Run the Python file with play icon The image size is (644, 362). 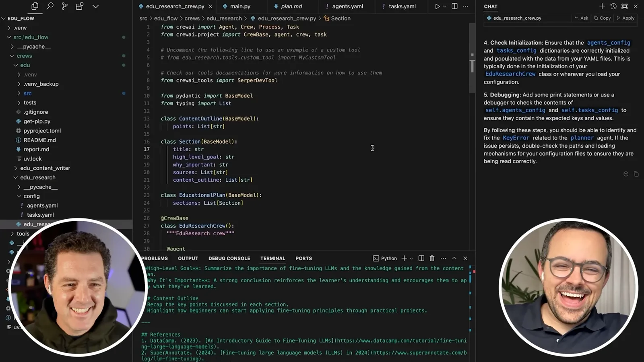point(437,6)
